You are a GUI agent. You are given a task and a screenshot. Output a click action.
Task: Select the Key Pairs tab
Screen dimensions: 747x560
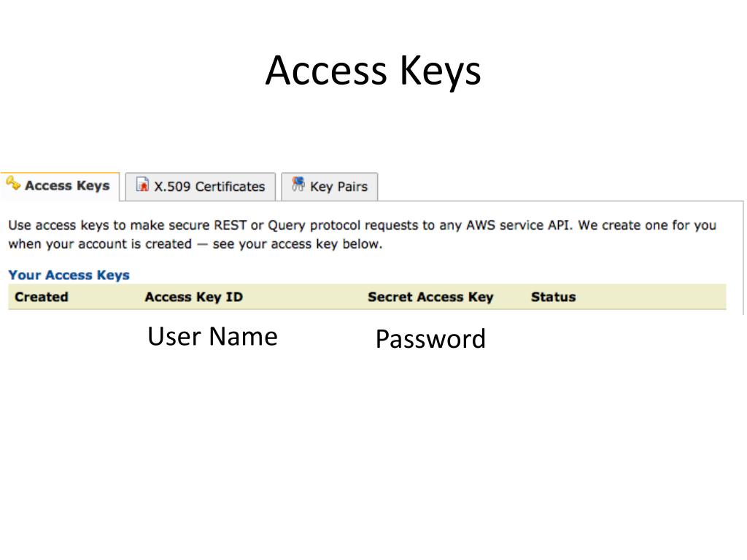(x=330, y=187)
